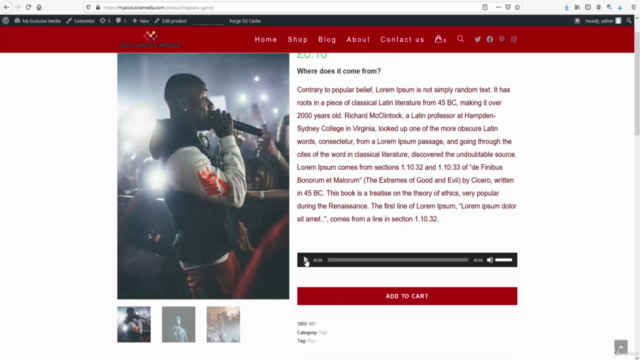This screenshot has width=640, height=360.
Task: Reload the page with the refresh icon
Action: point(28,7)
